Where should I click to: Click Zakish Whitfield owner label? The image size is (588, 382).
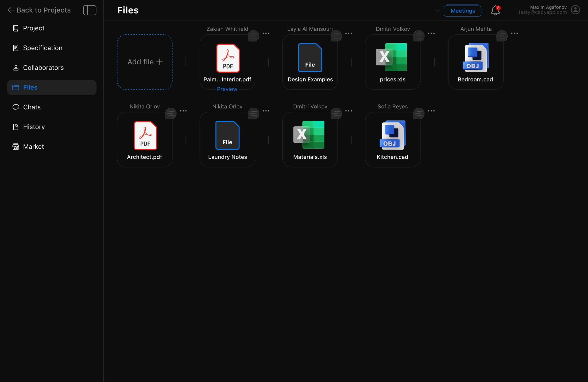227,29
